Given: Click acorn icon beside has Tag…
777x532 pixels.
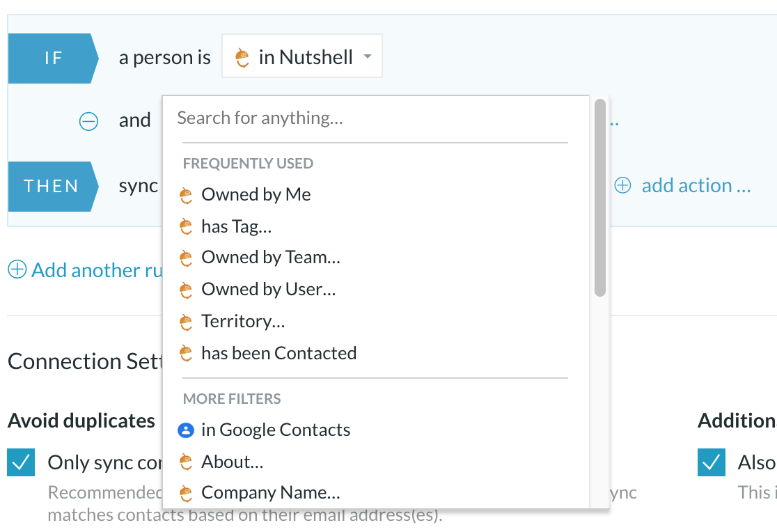Looking at the screenshot, I should [x=186, y=226].
